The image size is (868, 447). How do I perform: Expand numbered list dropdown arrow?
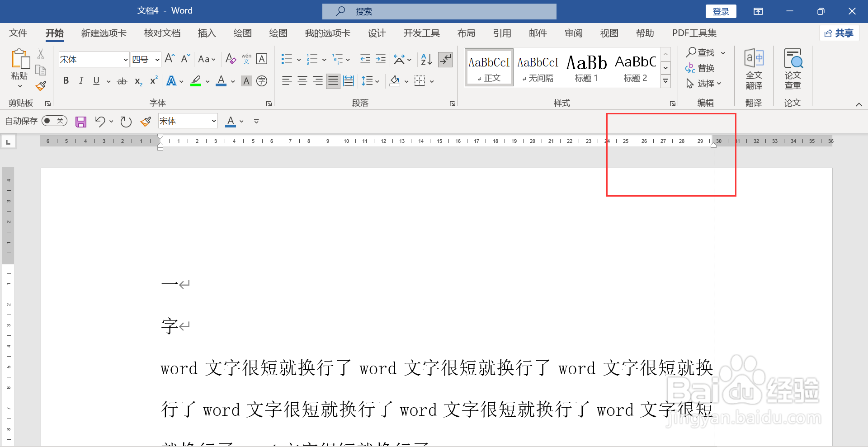(324, 59)
